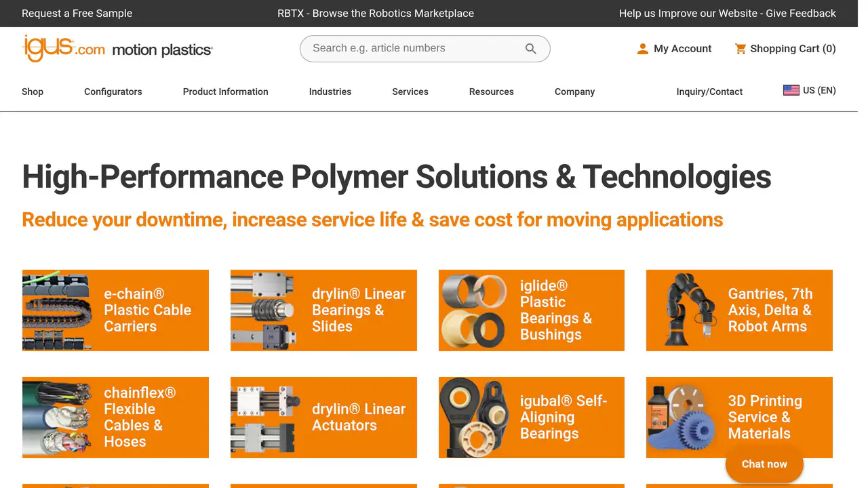Open the Shop menu
The width and height of the screenshot is (868, 488).
click(33, 91)
